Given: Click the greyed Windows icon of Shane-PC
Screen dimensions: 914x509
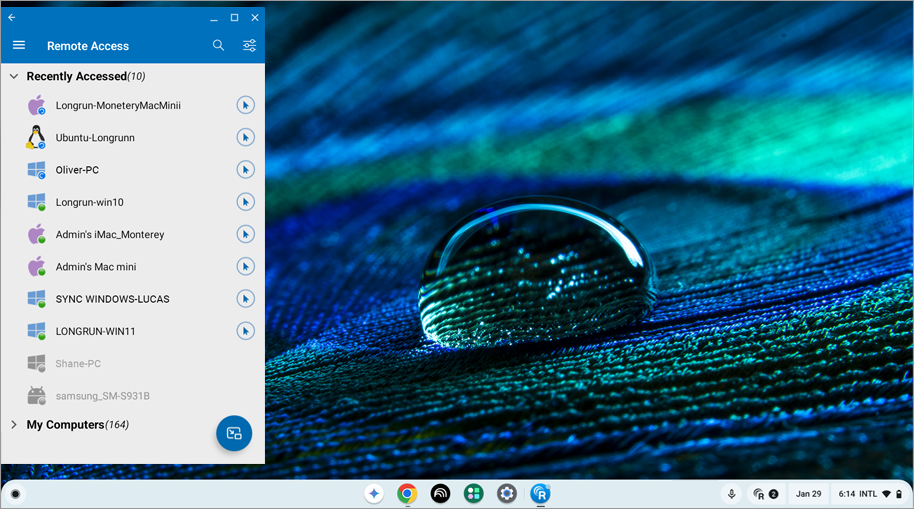Looking at the screenshot, I should 36,363.
